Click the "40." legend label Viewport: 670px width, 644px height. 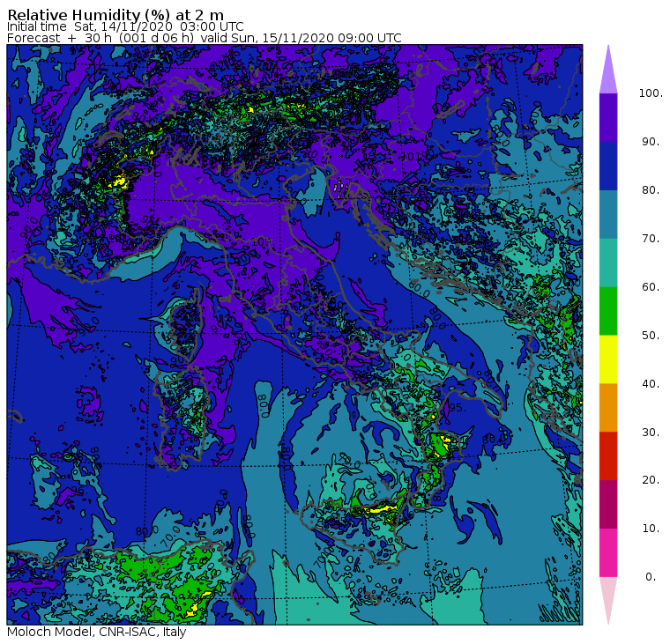tap(651, 384)
